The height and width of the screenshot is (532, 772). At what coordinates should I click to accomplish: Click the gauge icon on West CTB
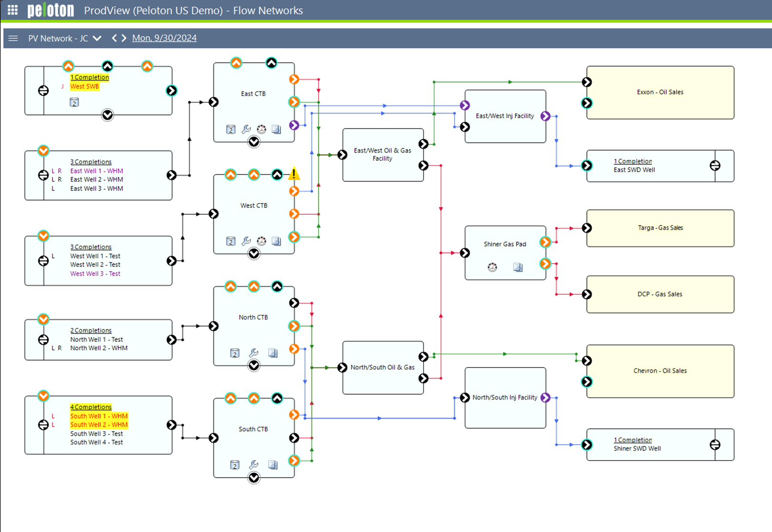point(261,241)
